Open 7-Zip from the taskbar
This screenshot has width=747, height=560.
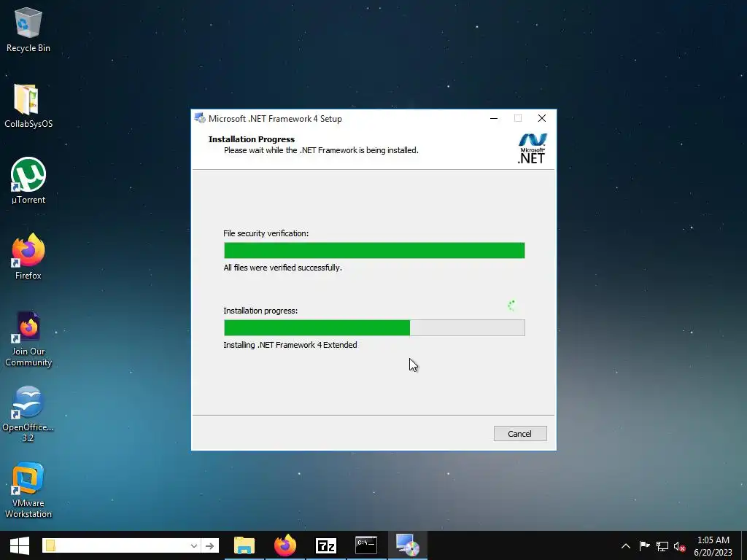(326, 545)
